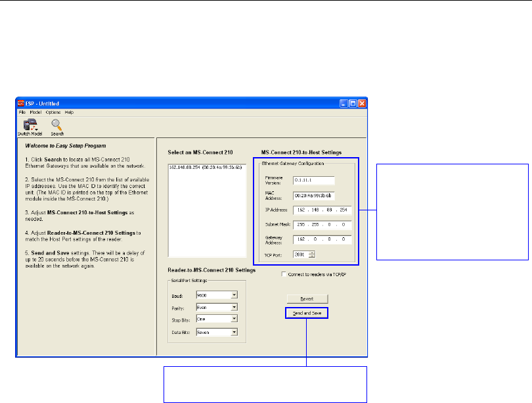Open the Options menu

pyautogui.click(x=53, y=112)
